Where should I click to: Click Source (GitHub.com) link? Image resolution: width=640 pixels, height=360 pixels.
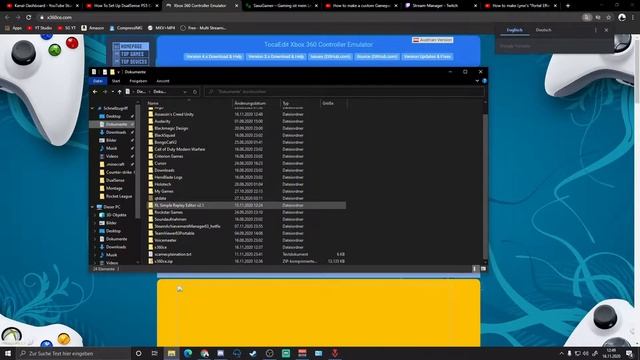tap(377, 56)
